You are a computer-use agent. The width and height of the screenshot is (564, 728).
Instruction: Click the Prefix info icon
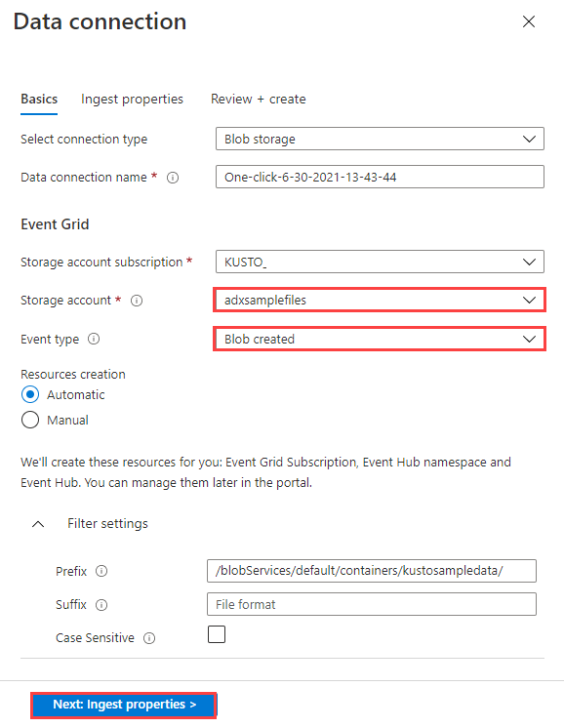click(x=101, y=571)
